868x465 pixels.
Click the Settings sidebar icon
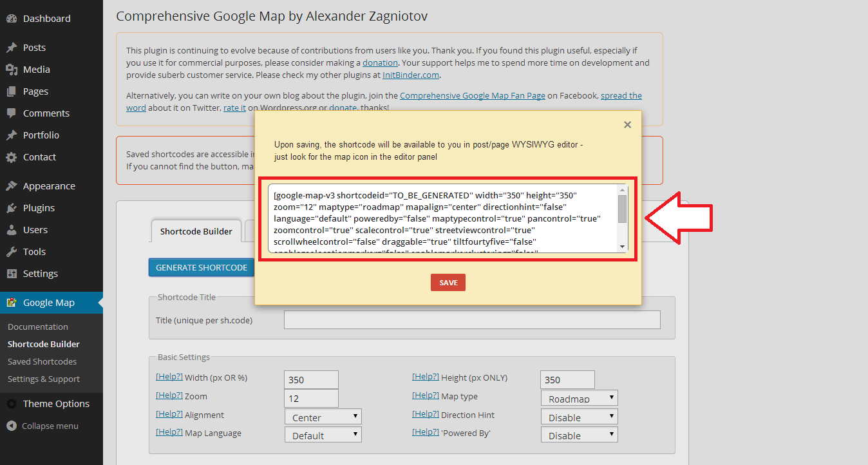click(12, 274)
